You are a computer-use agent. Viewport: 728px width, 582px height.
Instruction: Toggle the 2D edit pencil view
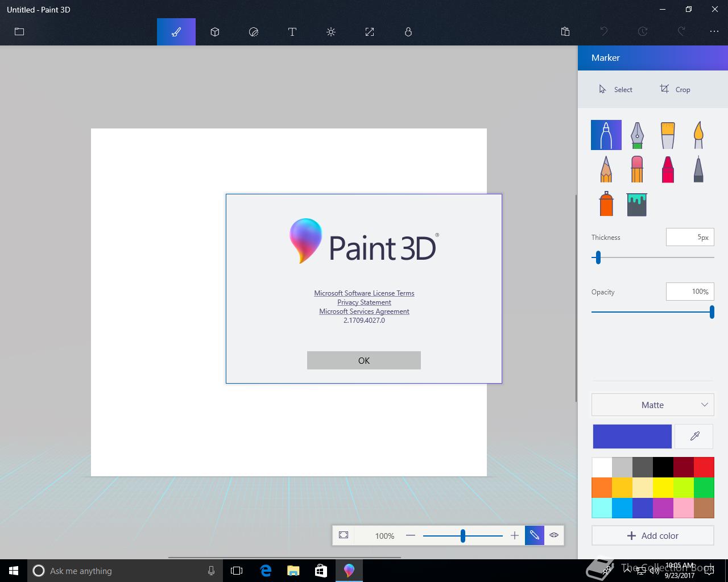535,535
